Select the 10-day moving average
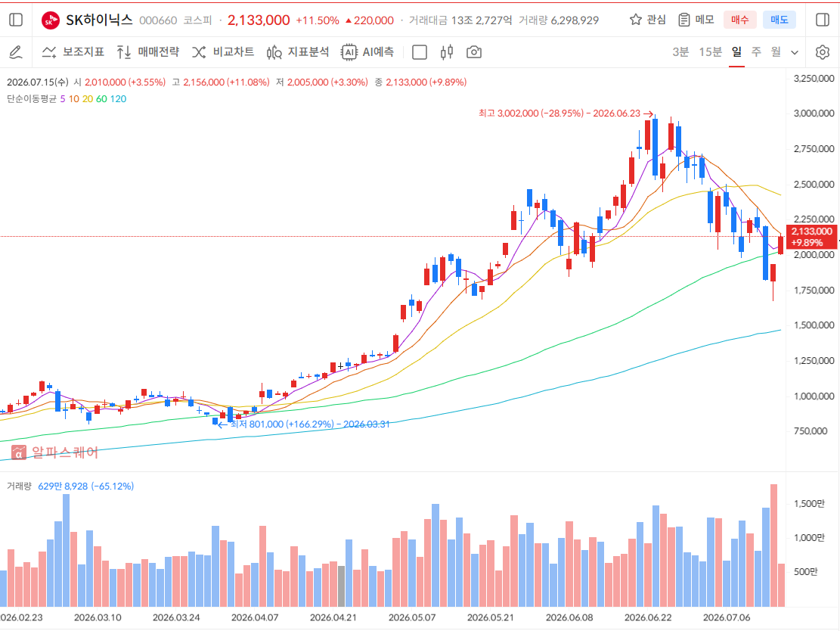Screen dimensions: 840x631 (74, 98)
